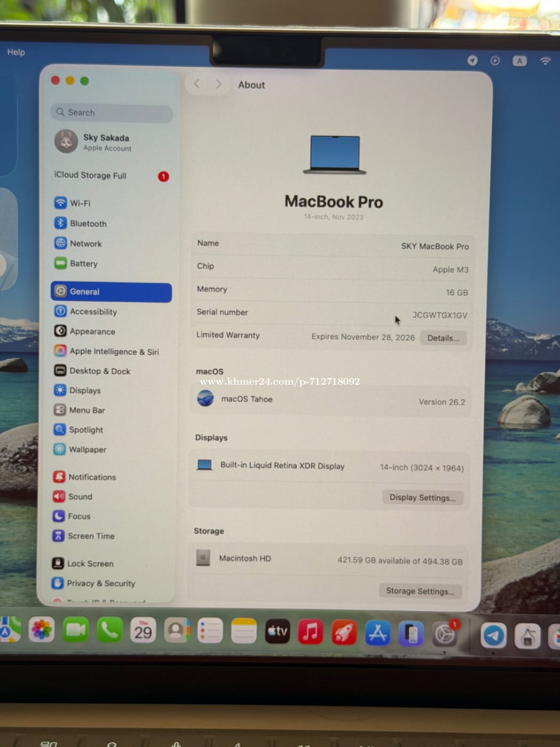Select Battery in the sidebar
Screen dimensions: 560x747
83,264
